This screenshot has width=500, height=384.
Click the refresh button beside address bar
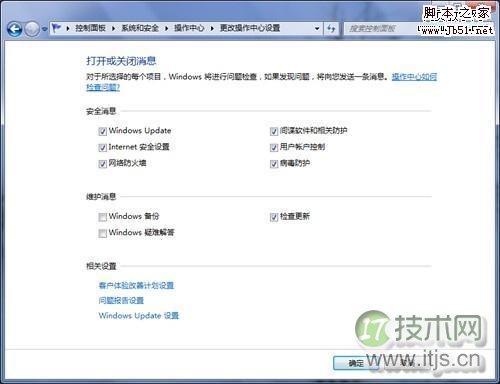331,29
